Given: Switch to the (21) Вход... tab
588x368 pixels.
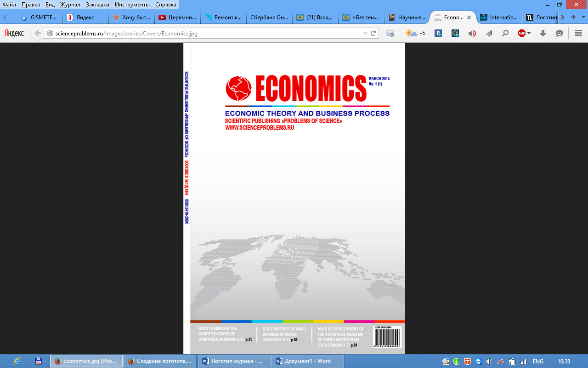Looking at the screenshot, I should point(315,17).
